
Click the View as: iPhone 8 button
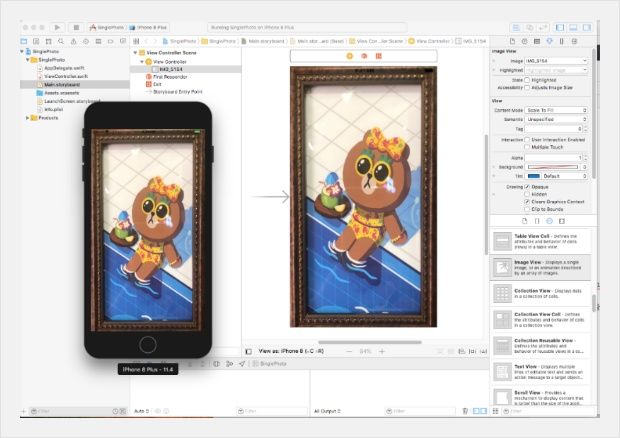pyautogui.click(x=291, y=351)
